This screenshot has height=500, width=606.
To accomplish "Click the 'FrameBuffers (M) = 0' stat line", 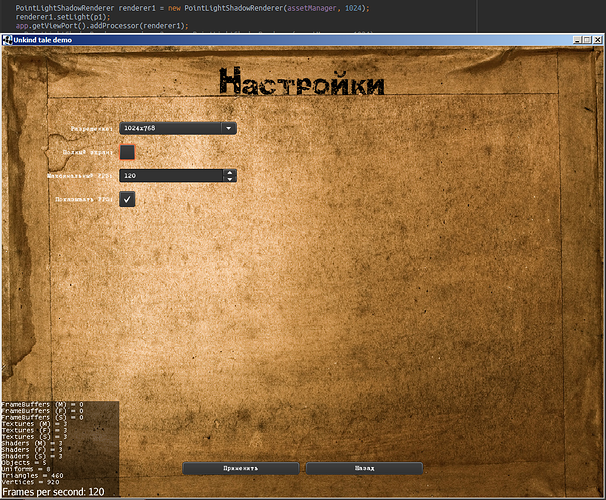I will pyautogui.click(x=42, y=405).
